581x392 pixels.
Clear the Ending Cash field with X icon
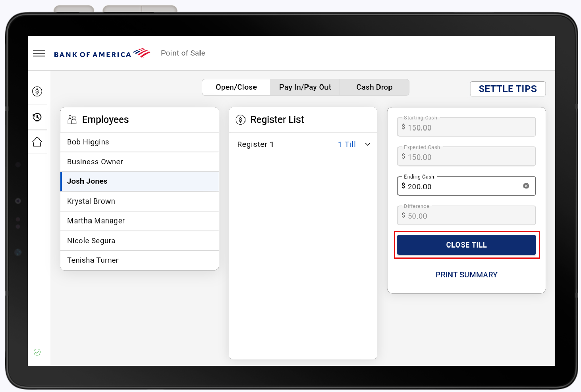point(526,186)
